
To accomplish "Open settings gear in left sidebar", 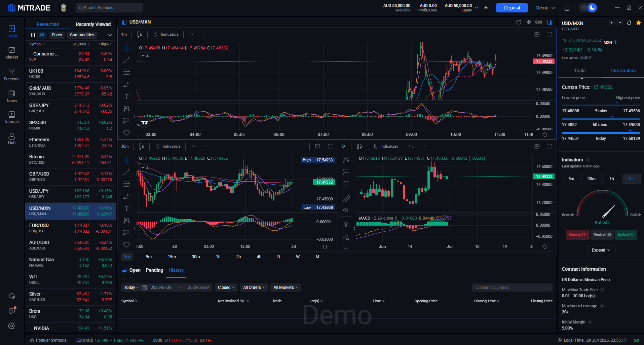I will (12, 326).
